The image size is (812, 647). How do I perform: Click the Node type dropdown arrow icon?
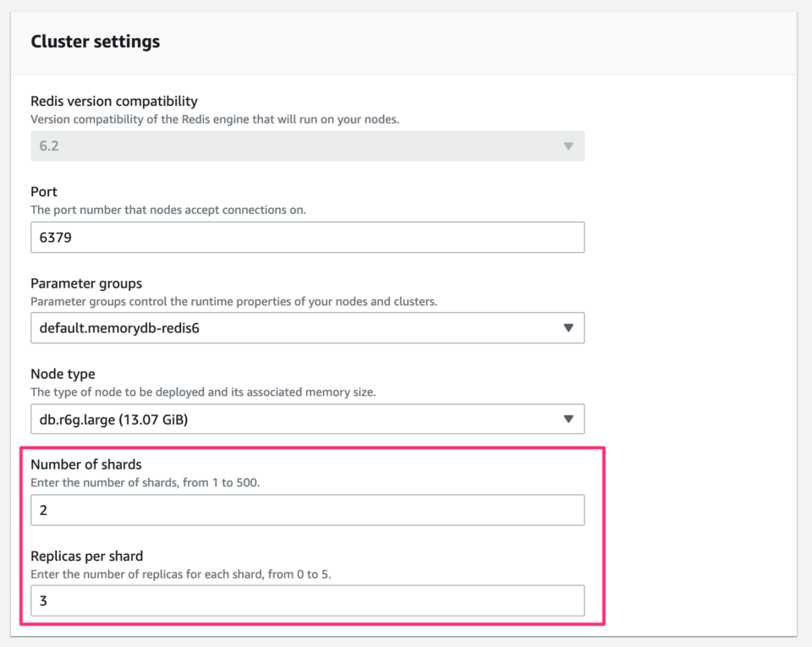[568, 419]
